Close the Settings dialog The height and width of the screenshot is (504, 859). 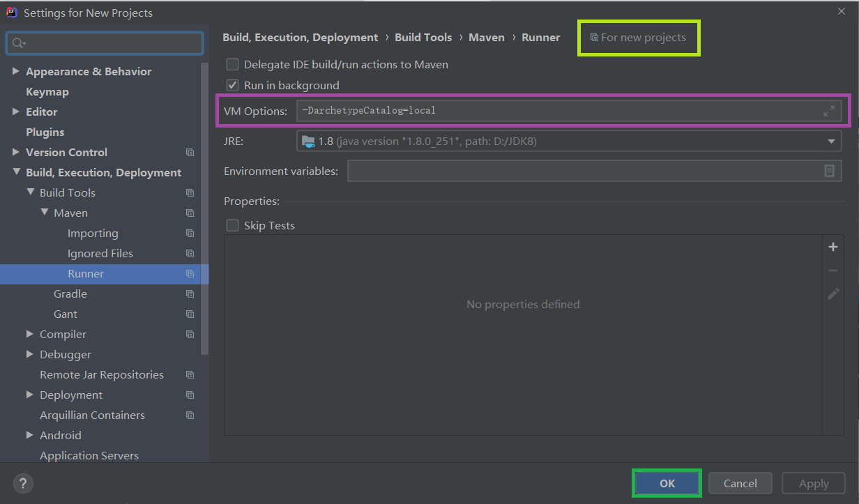(x=841, y=11)
